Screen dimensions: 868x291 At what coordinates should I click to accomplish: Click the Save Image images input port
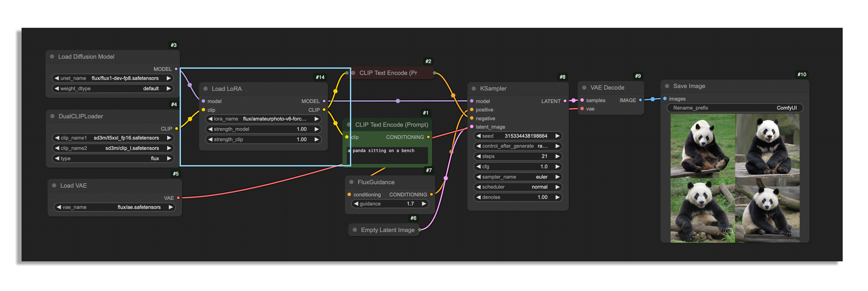(665, 98)
